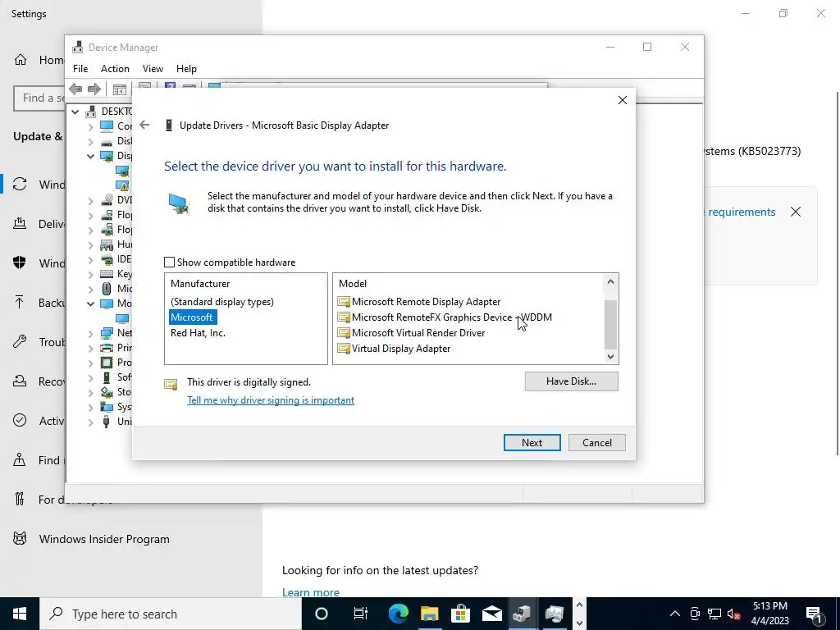Select Microsoft in Manufacturer list
Image resolution: width=840 pixels, height=630 pixels.
(x=191, y=317)
